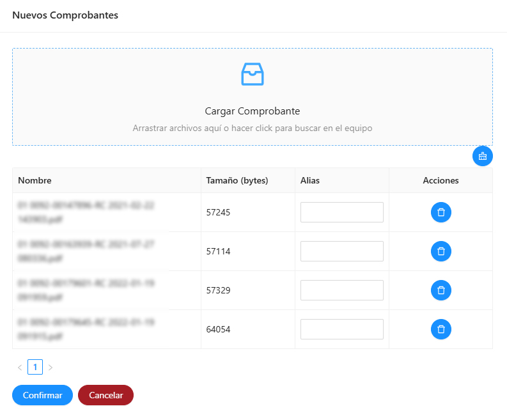Screen dimensions: 507x420
Task: Select page 1 in pagination
Action: (x=35, y=367)
